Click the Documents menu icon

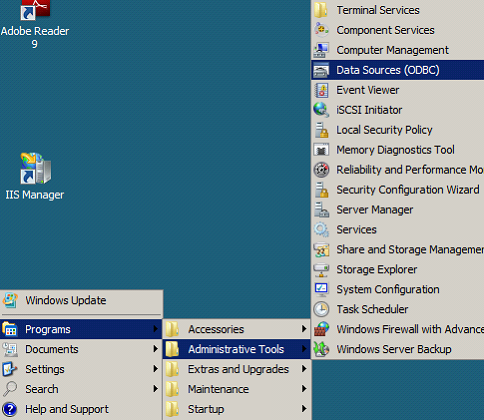(x=10, y=349)
